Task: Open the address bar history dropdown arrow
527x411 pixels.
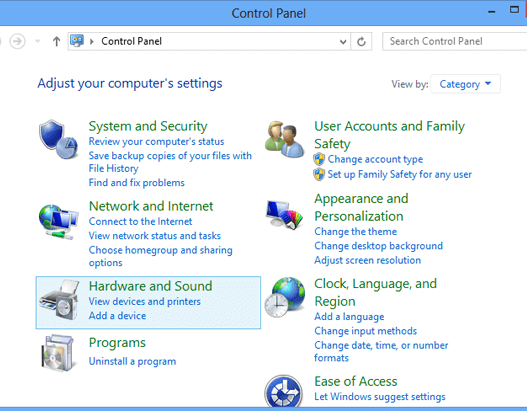Action: pyautogui.click(x=343, y=42)
